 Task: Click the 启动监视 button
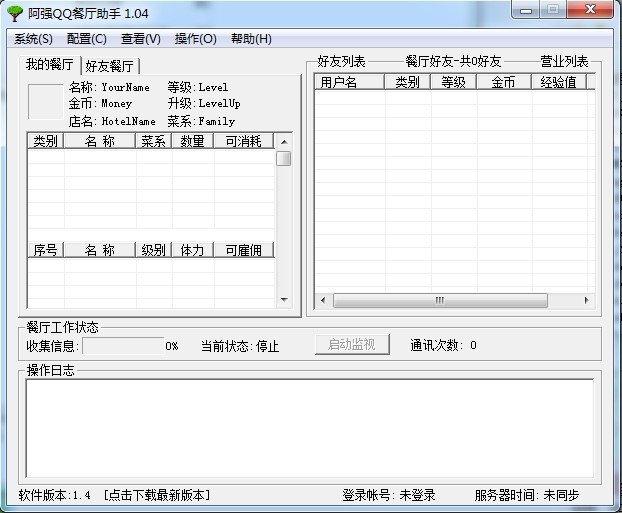tap(352, 345)
